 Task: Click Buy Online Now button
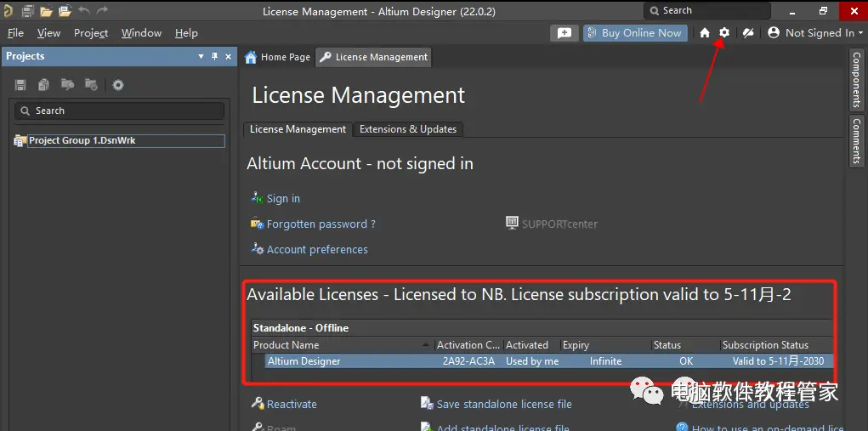click(635, 33)
